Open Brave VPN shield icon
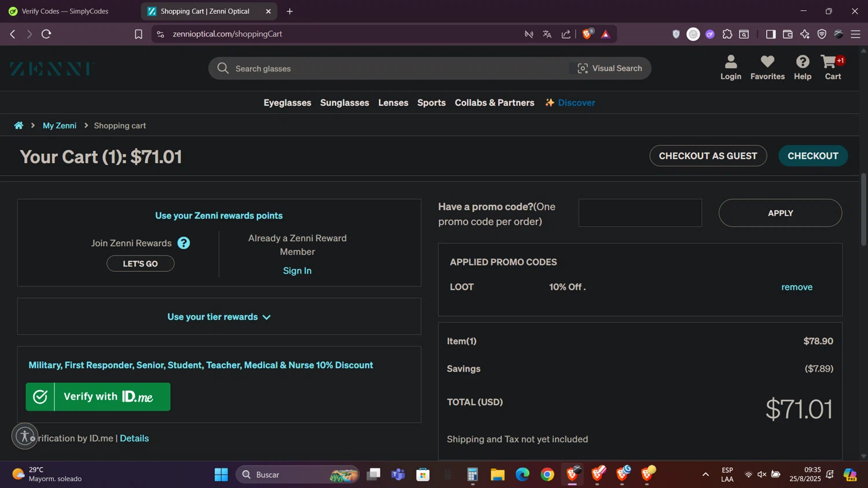 click(822, 34)
